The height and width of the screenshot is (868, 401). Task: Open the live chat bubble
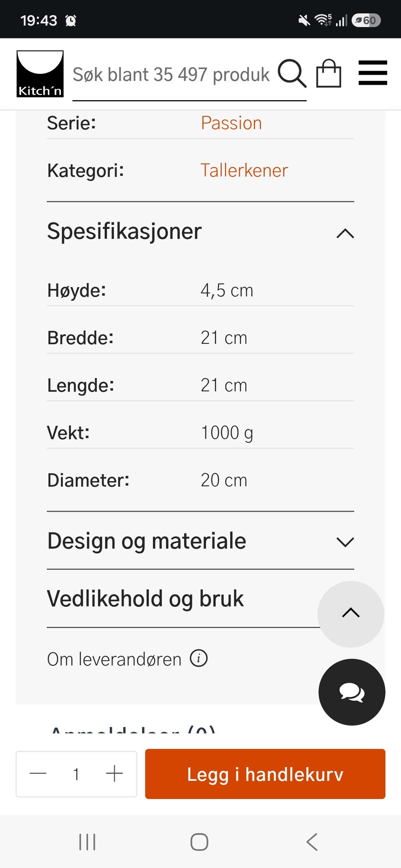pos(352,692)
